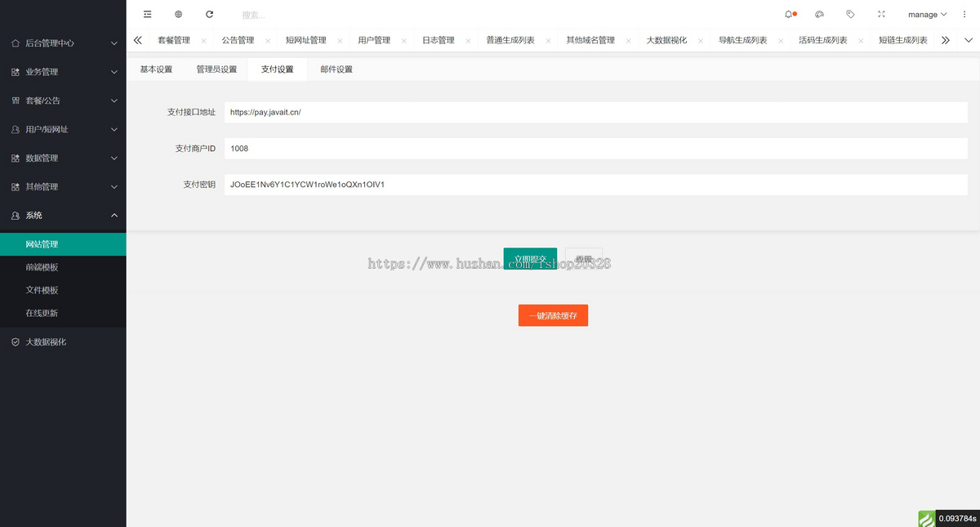Click the 一键清除缓存 button
This screenshot has height=527, width=980.
tap(553, 315)
